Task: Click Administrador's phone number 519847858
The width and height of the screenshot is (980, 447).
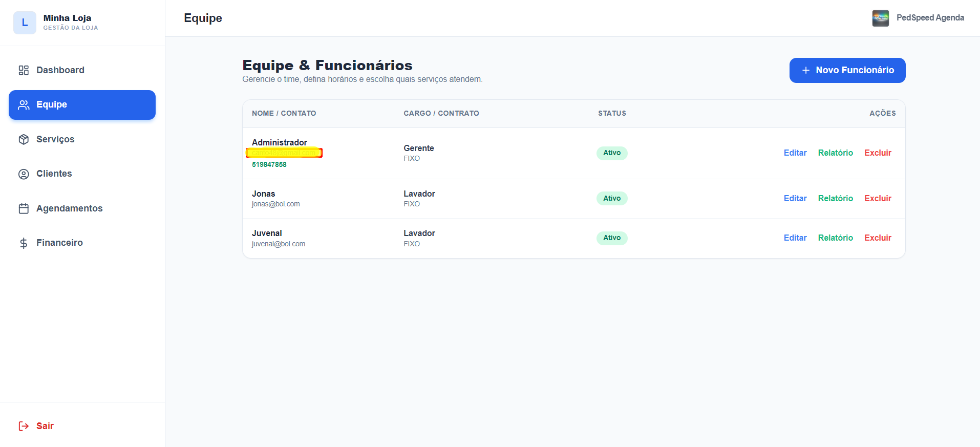Action: click(x=269, y=164)
